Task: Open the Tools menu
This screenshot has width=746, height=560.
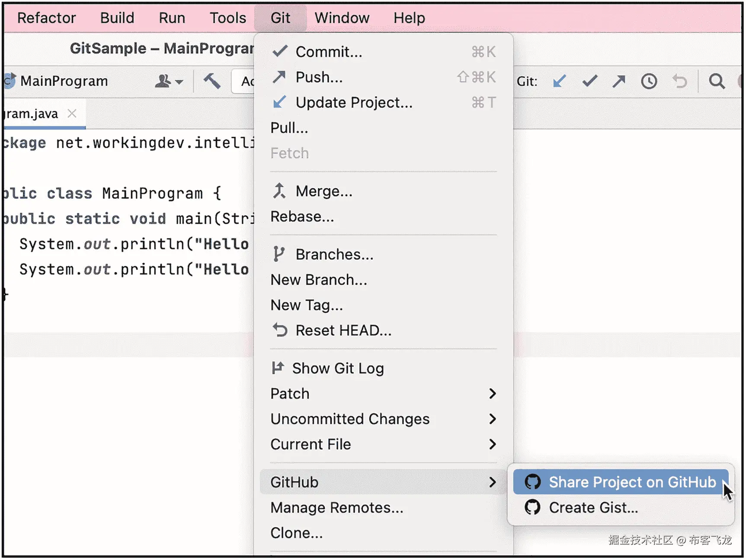Action: point(228,18)
